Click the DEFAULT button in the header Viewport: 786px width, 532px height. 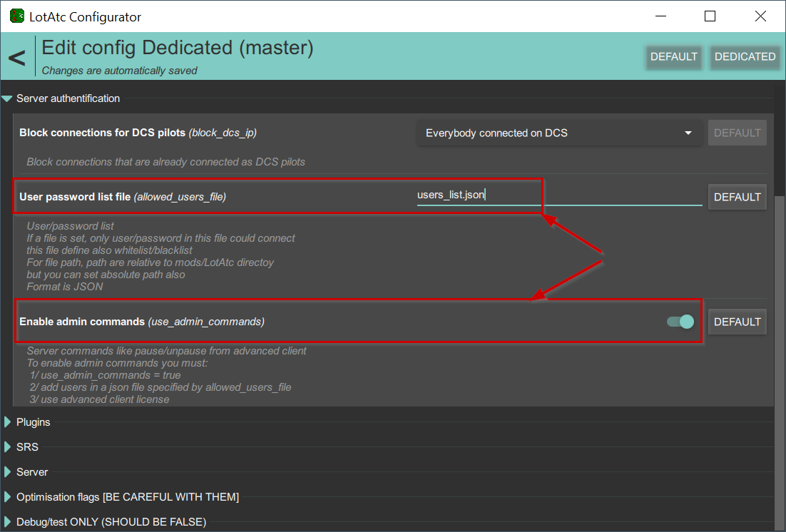674,56
